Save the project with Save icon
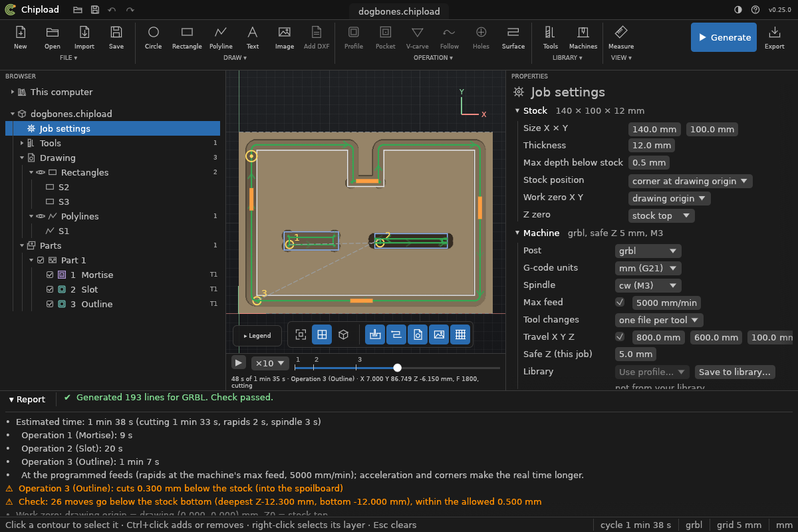 [x=116, y=37]
